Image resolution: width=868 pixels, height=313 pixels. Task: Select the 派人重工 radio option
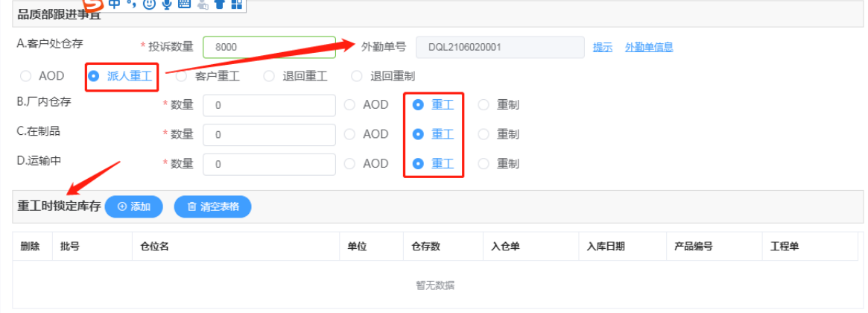tap(120, 76)
